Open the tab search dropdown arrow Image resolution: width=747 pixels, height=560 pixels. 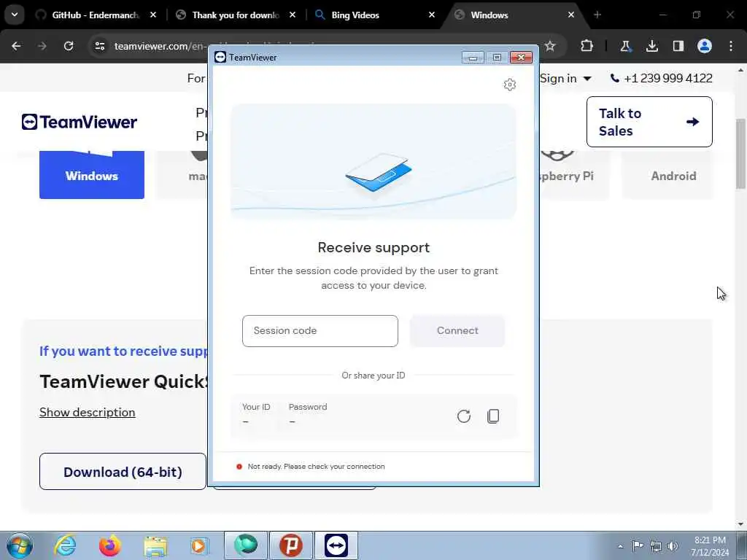pyautogui.click(x=15, y=15)
